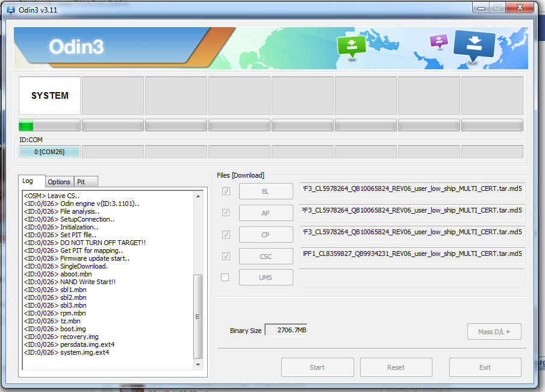Viewport: 545px width, 392px height.
Task: Click the BL file path field
Action: click(413, 191)
